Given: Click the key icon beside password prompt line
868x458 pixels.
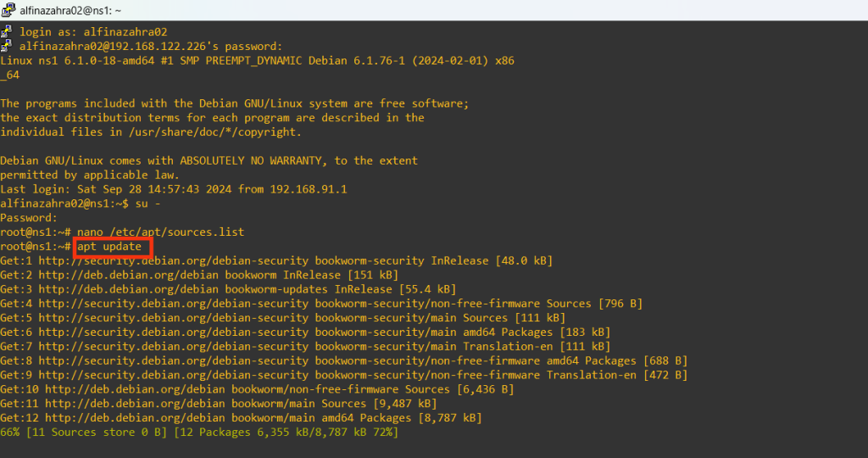Looking at the screenshot, I should pos(7,46).
